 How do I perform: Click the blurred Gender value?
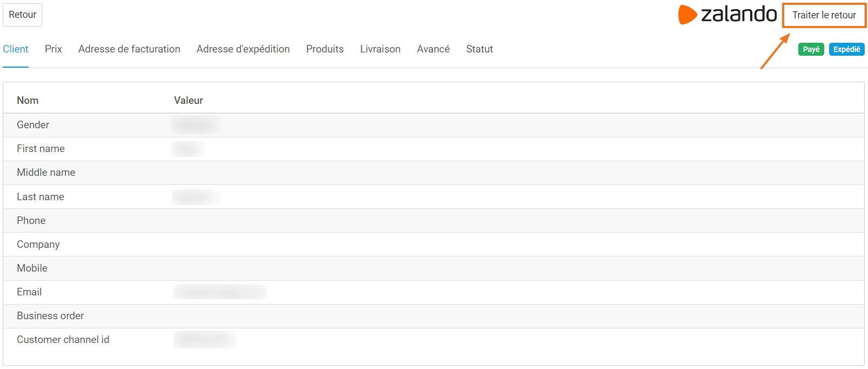point(196,125)
